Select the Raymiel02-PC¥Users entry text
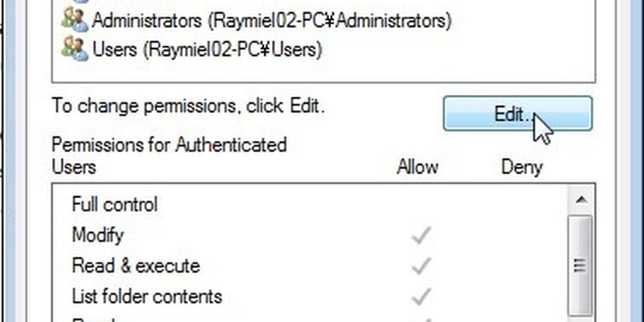The image size is (644, 322). (207, 49)
